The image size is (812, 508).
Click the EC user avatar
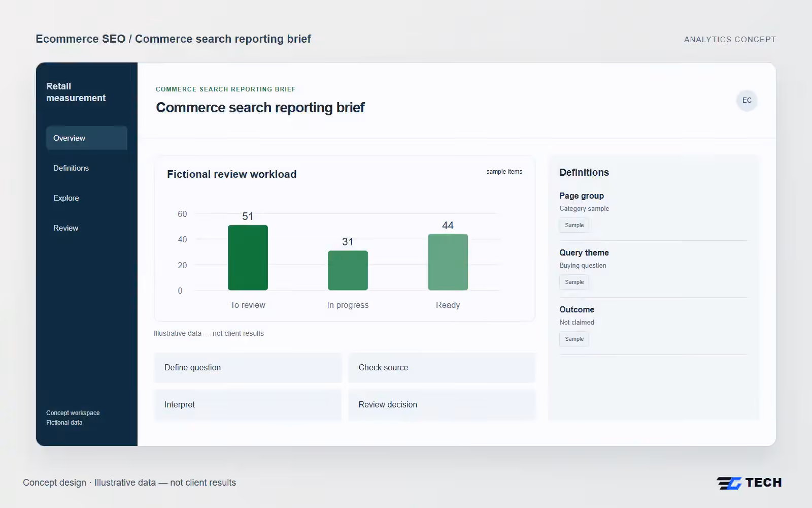(747, 100)
